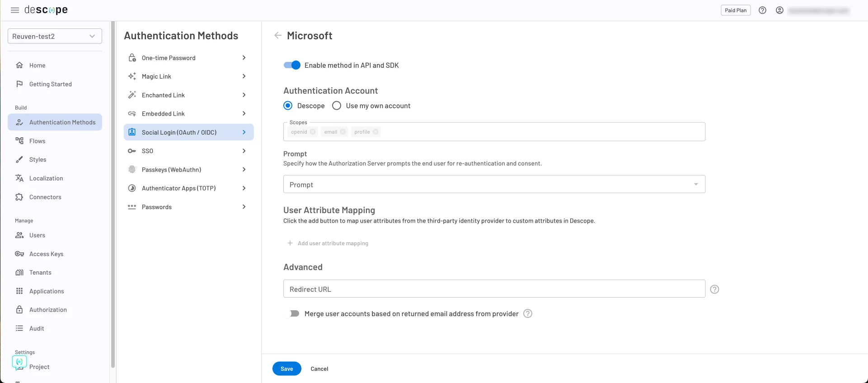This screenshot has height=383, width=868.
Task: Click the Getting Started flag icon
Action: point(19,84)
